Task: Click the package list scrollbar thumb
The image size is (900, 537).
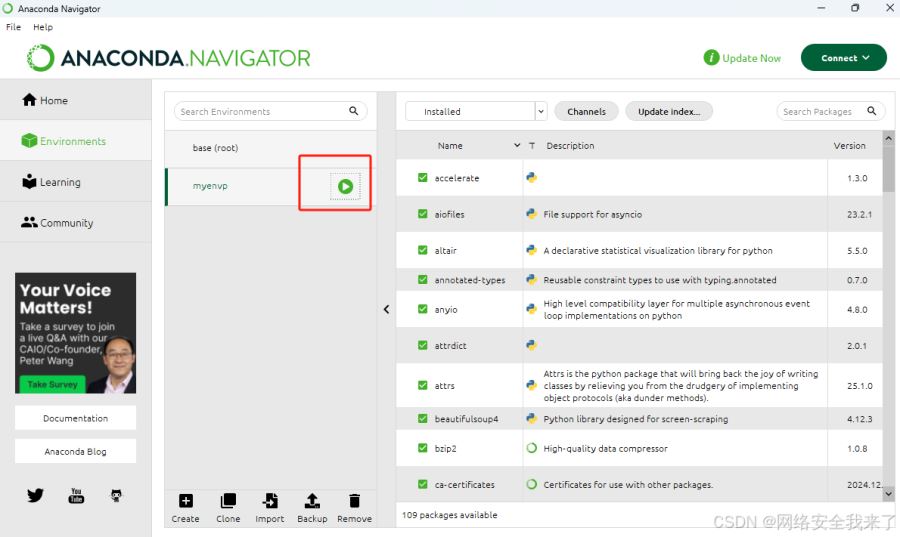Action: [889, 169]
